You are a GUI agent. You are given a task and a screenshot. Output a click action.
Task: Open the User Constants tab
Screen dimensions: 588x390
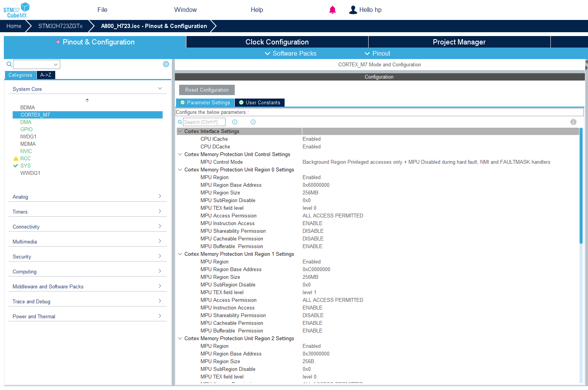pyautogui.click(x=260, y=102)
